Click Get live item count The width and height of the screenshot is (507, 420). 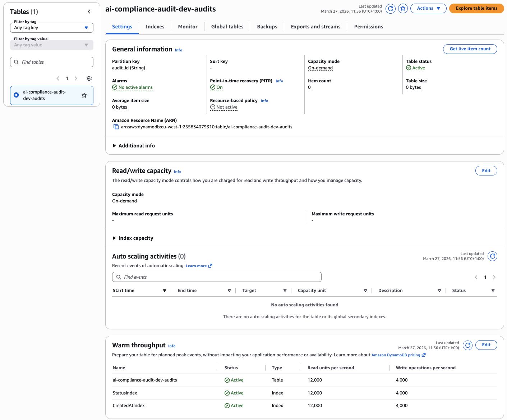click(470, 49)
